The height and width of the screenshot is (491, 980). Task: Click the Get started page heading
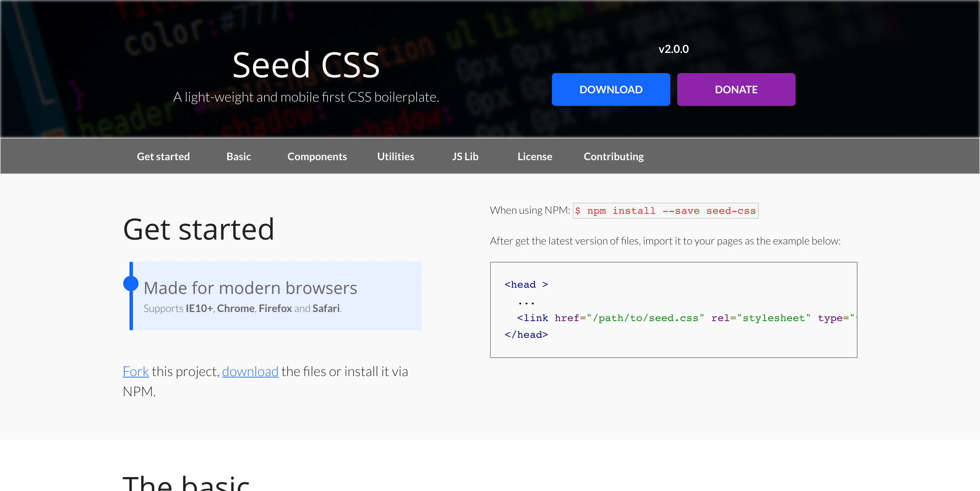coord(198,229)
